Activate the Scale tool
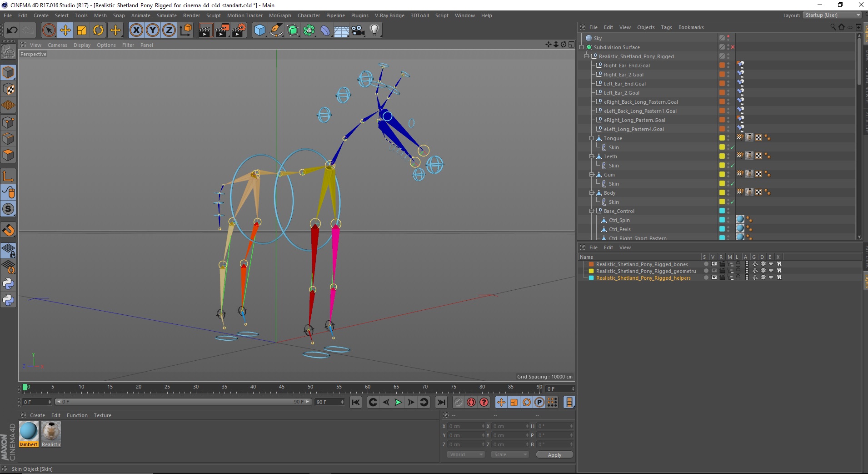The height and width of the screenshot is (474, 868). [x=82, y=30]
